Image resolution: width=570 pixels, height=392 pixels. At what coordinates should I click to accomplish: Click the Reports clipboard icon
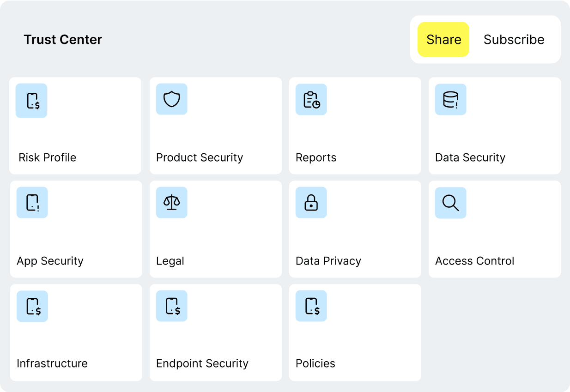[x=311, y=99]
